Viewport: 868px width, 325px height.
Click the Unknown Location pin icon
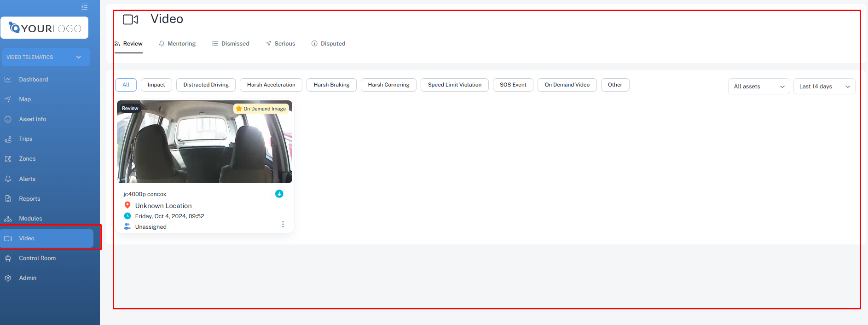pyautogui.click(x=127, y=205)
